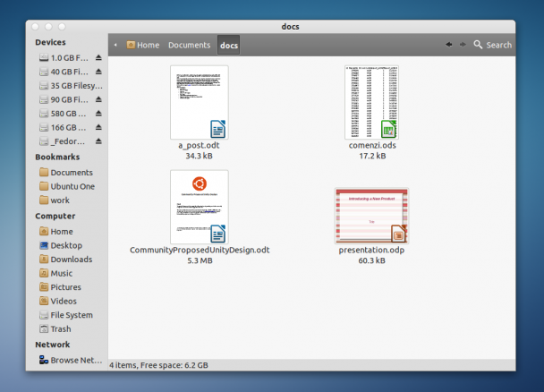Open Desktop in the sidebar
The height and width of the screenshot is (392, 544).
point(61,245)
